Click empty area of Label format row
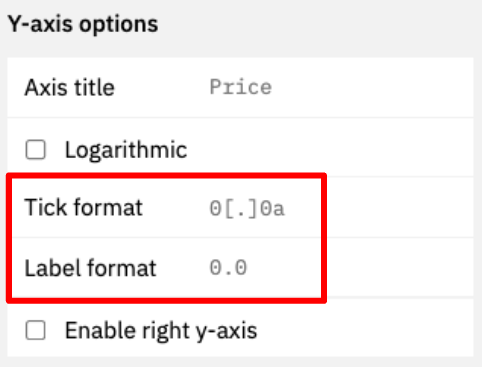Screen dimensions: 482x367 [x=397, y=268]
